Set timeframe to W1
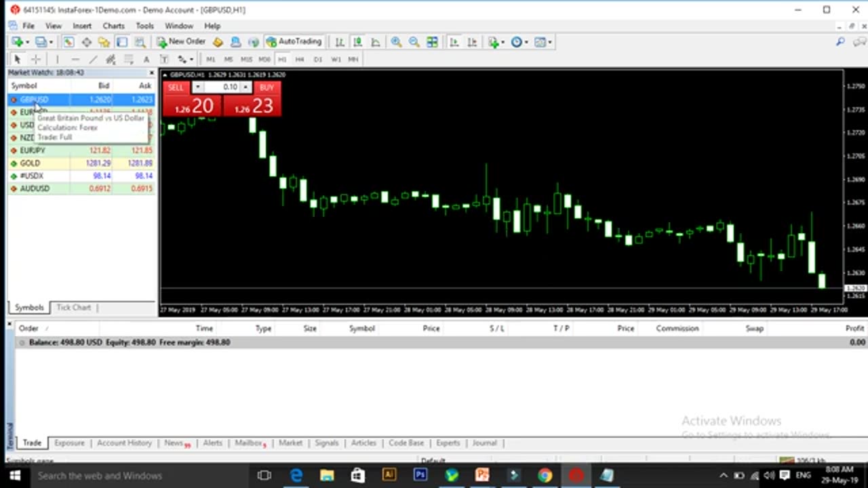 (x=336, y=60)
